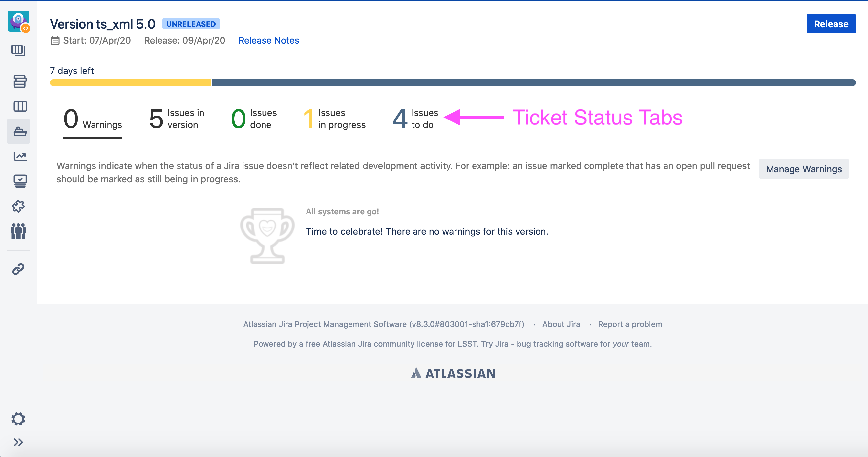Click the blue Release button
Screen dimensions: 868x457
pos(831,24)
